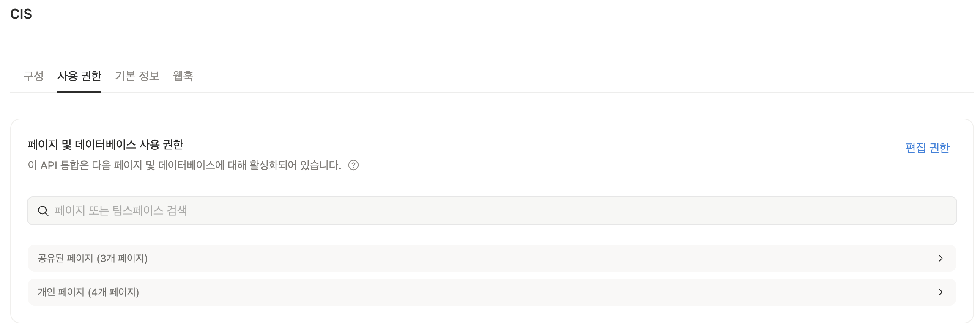Click the CIS integration title
Screen dimensions: 980x331
[21, 14]
